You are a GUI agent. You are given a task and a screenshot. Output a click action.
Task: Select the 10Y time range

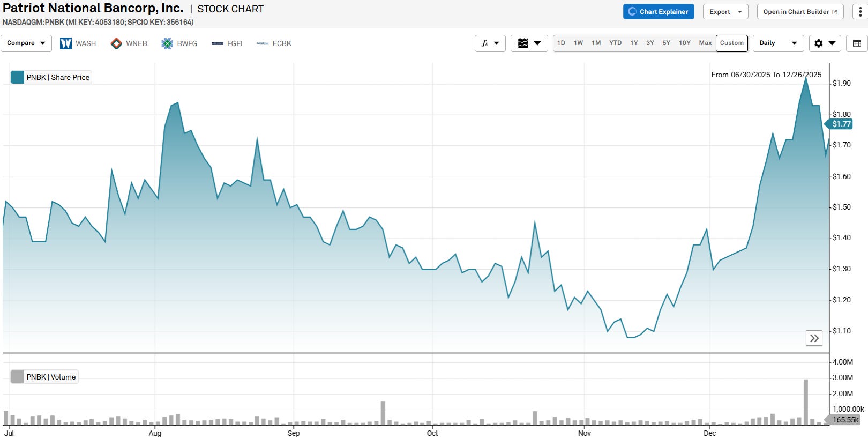pos(685,43)
